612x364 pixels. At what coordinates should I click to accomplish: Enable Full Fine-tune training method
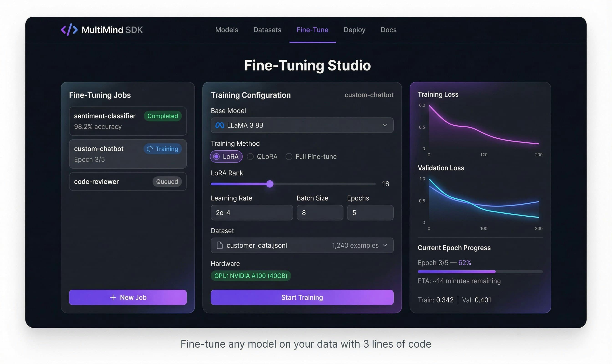point(289,157)
